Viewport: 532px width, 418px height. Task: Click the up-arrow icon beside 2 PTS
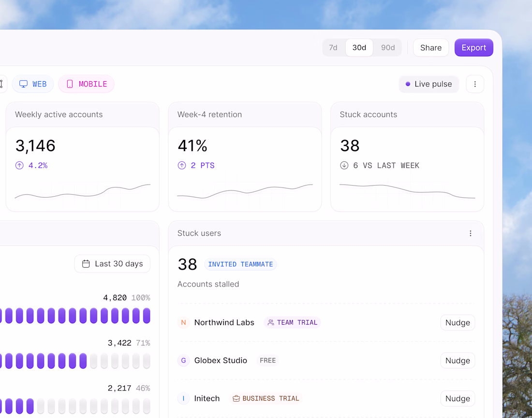coord(182,165)
